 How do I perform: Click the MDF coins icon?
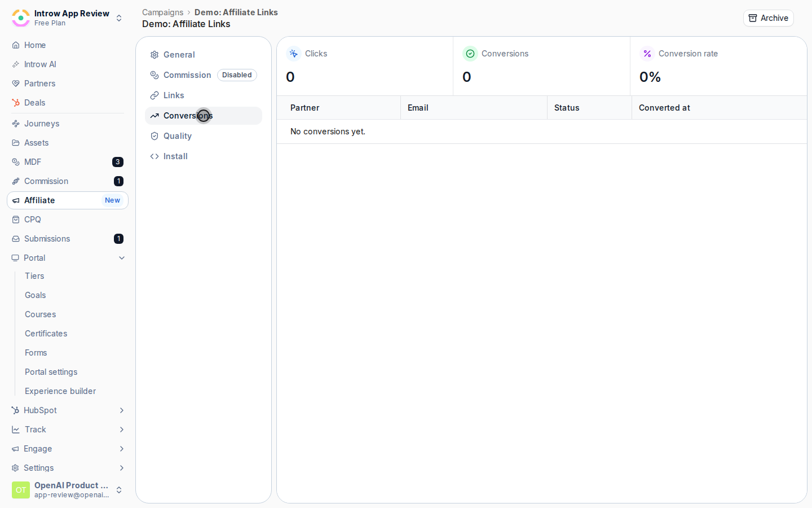click(x=16, y=162)
